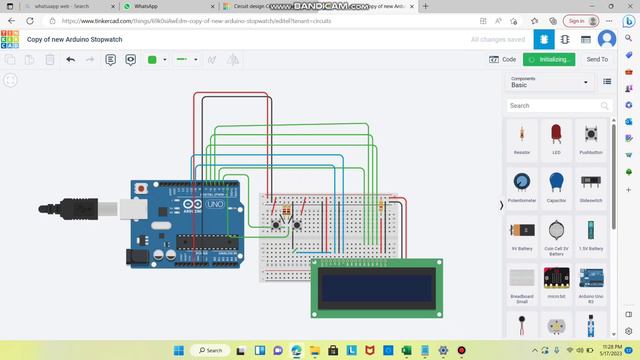Image resolution: width=640 pixels, height=360 pixels.
Task: Select the Coin Cell 3V Battery component
Action: coord(556,237)
